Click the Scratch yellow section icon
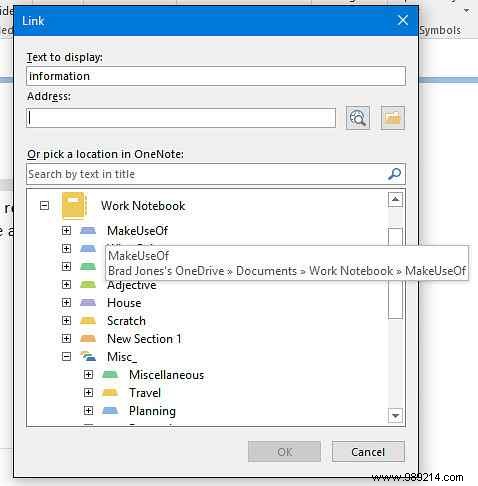The height and width of the screenshot is (486, 478). [88, 320]
